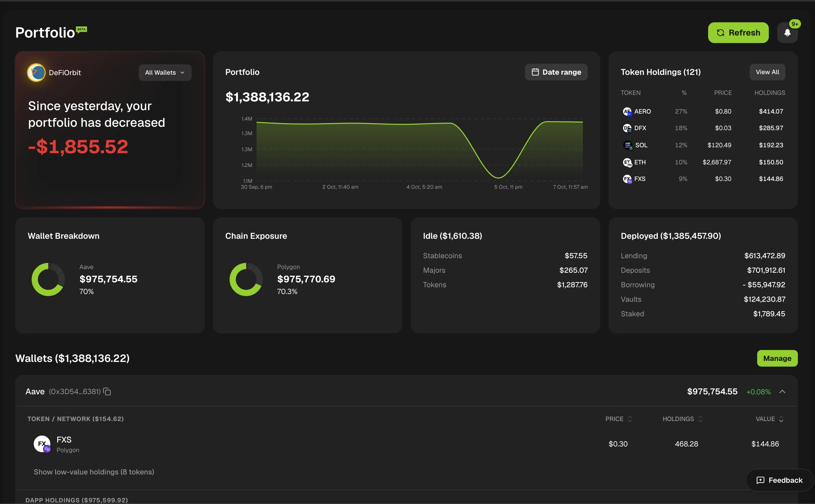
Task: Click the Manage wallets button
Action: click(777, 358)
